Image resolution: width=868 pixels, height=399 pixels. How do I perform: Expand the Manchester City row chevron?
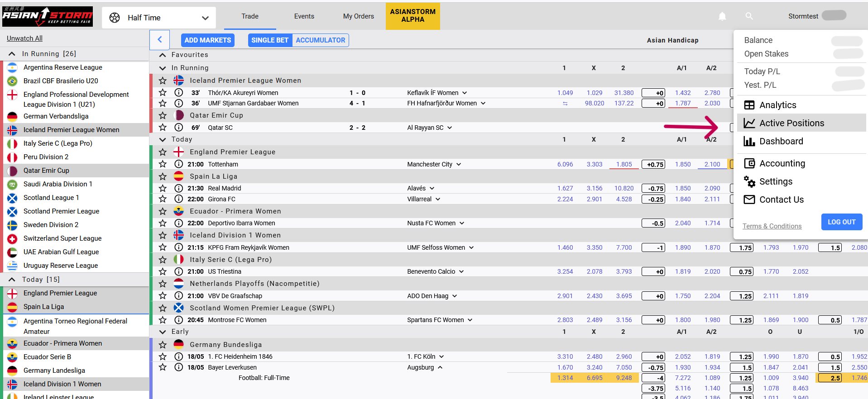pos(459,164)
